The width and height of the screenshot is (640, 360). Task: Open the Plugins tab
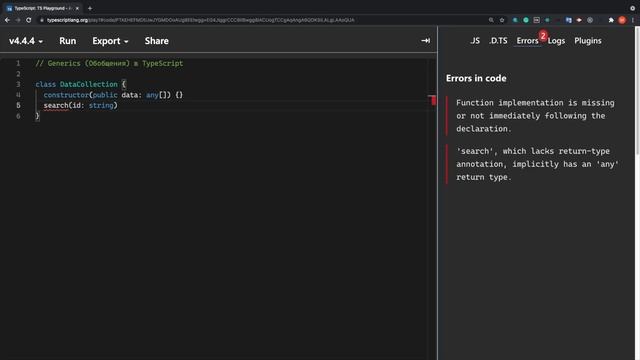coord(588,41)
